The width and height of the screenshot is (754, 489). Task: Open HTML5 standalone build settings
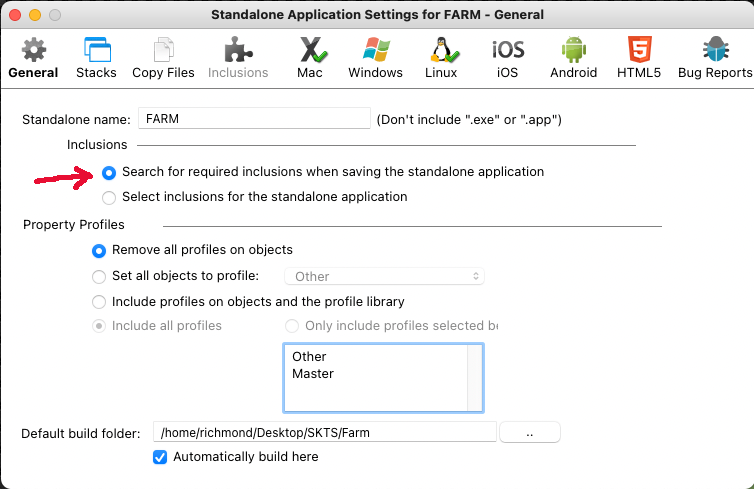tap(638, 52)
